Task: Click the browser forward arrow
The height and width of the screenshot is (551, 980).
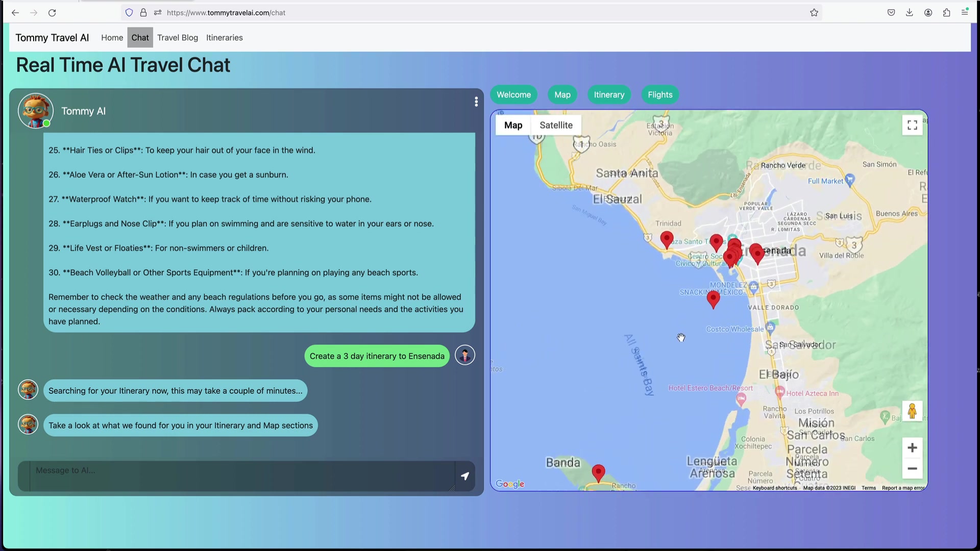Action: (34, 13)
